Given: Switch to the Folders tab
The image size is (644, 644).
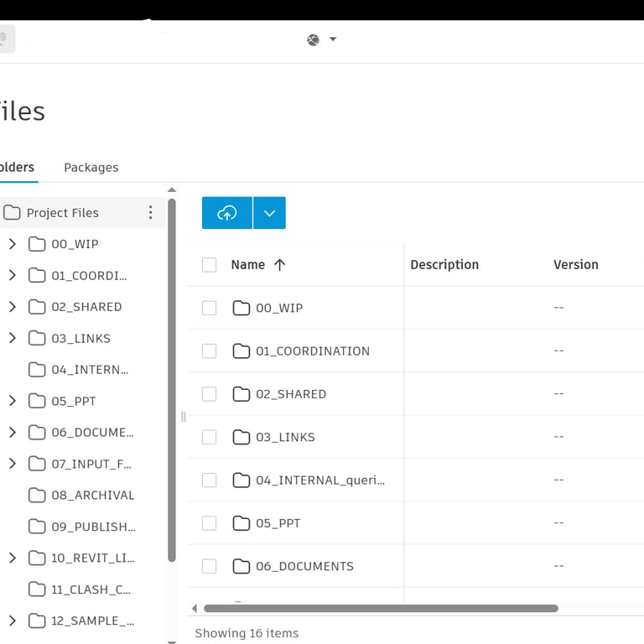Looking at the screenshot, I should pyautogui.click(x=17, y=168).
